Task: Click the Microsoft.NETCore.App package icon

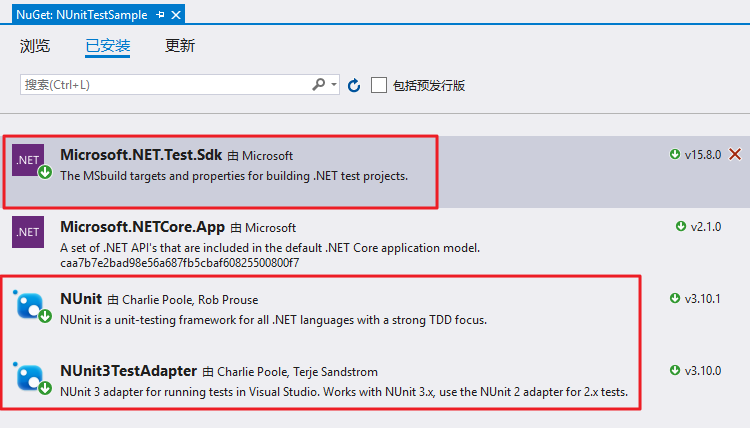Action: [28, 232]
